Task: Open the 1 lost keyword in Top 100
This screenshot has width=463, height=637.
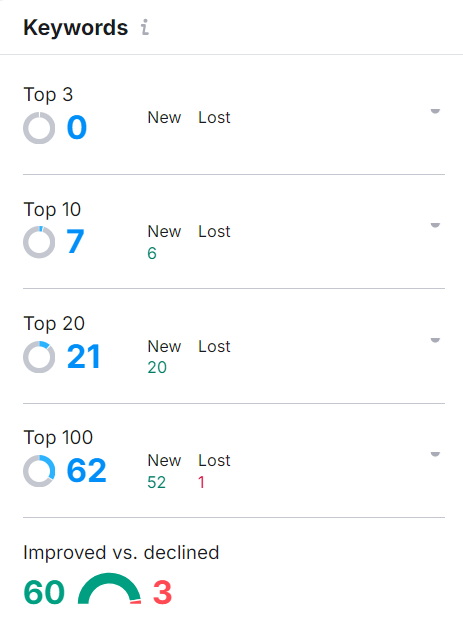Action: point(201,483)
